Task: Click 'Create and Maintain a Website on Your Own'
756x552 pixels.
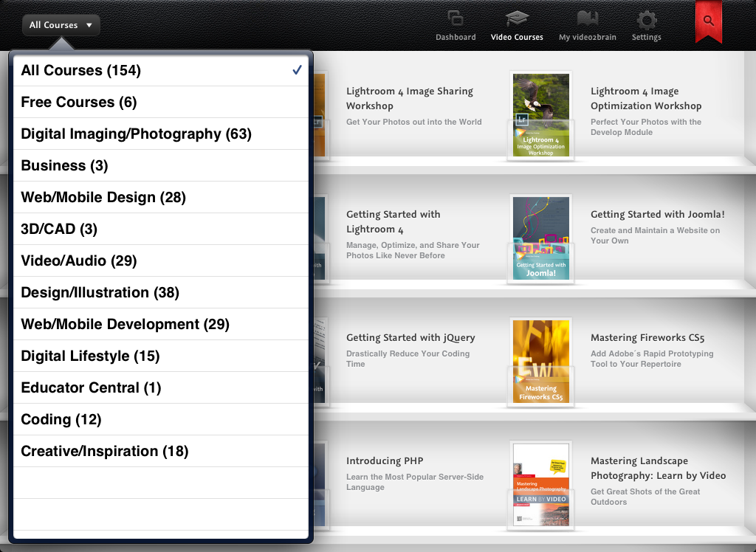Action: coord(656,235)
